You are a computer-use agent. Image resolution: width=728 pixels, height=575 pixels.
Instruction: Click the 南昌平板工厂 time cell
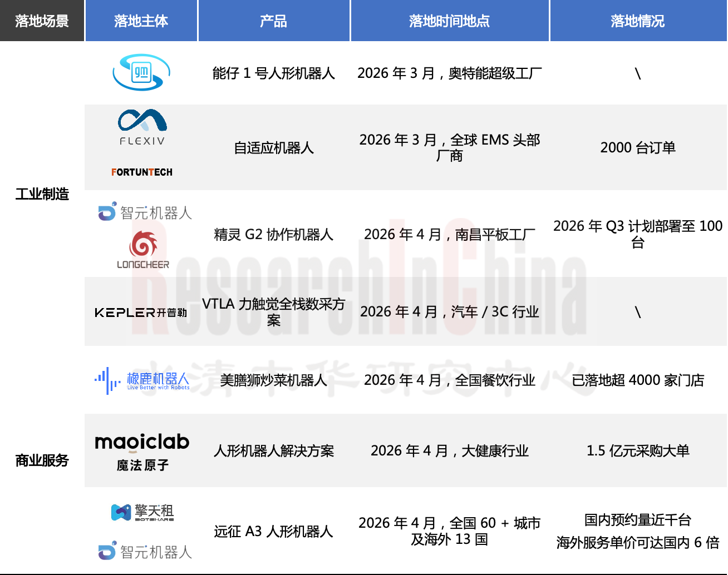[x=450, y=235]
